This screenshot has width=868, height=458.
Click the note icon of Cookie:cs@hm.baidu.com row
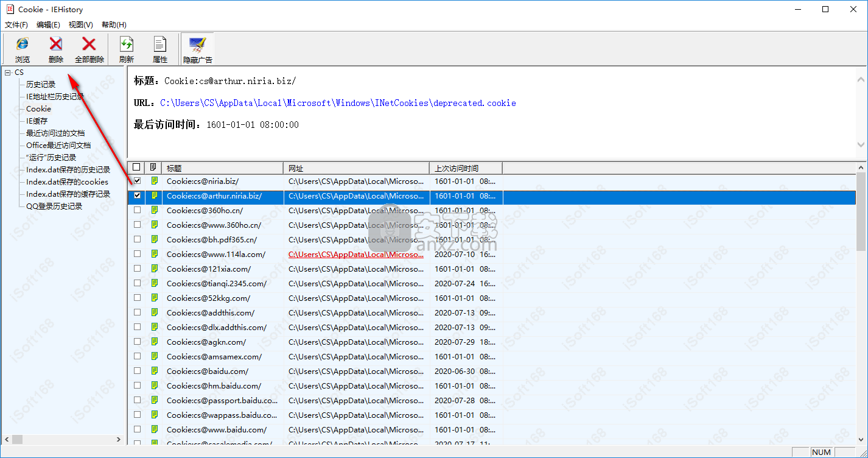click(155, 386)
